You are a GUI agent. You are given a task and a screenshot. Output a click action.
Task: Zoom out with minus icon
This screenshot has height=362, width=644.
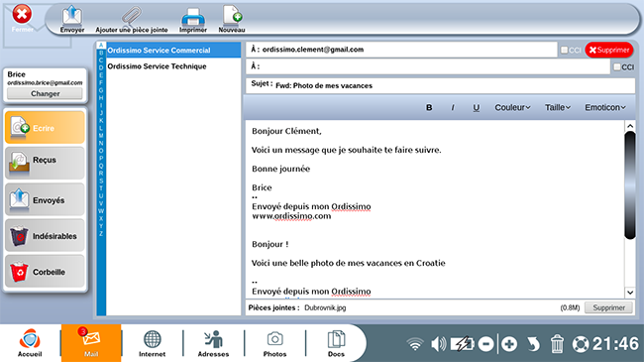point(485,344)
